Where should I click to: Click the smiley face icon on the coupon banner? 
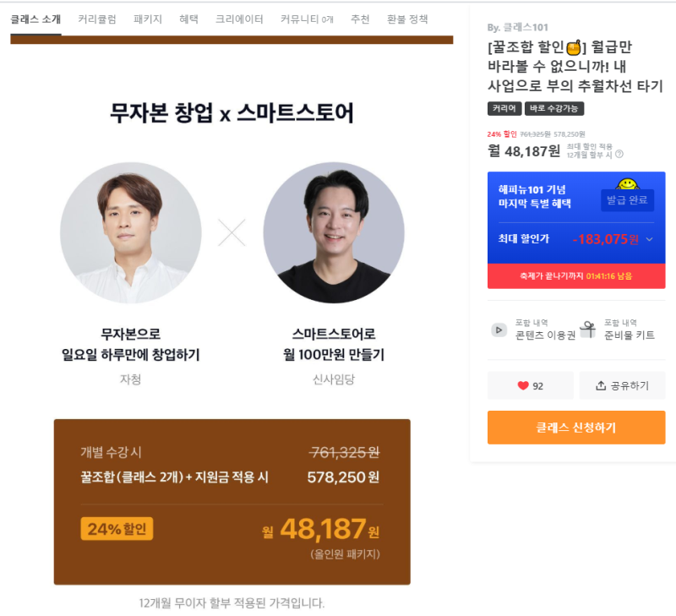click(x=628, y=184)
